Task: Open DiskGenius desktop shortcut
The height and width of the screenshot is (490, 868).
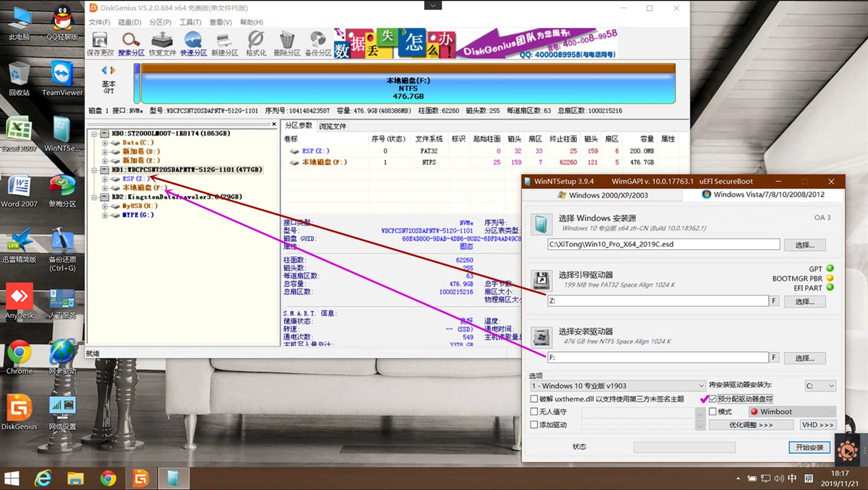Action: coord(19,413)
